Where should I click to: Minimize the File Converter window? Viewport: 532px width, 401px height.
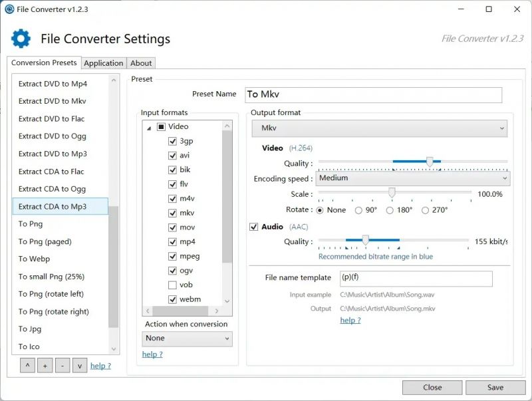click(x=461, y=9)
